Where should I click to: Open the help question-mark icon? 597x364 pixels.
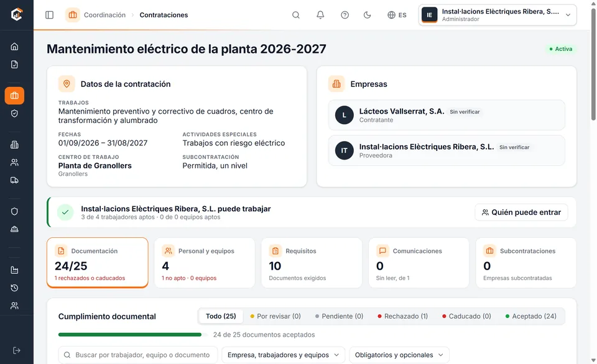(345, 15)
